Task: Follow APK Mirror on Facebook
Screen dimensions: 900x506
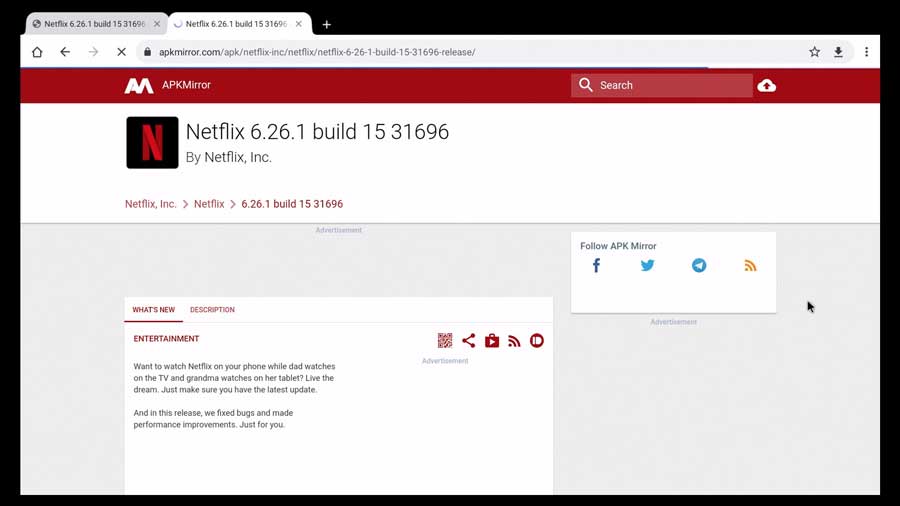Action: pyautogui.click(x=596, y=266)
